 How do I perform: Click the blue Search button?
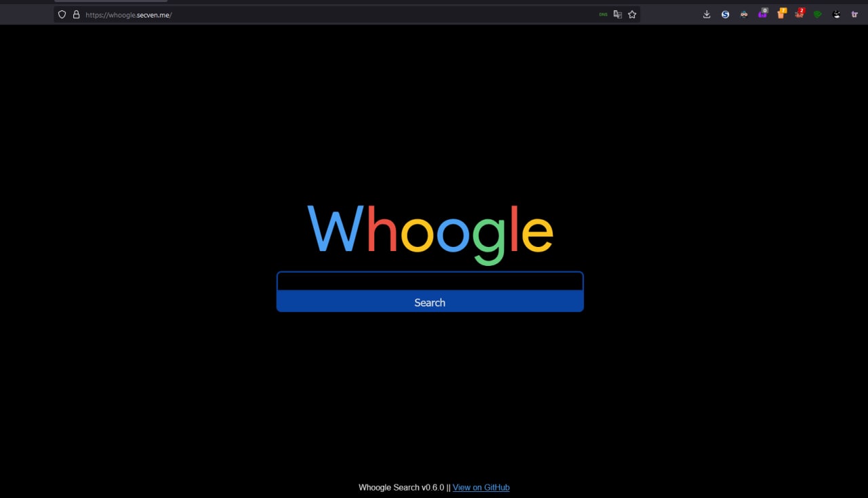pyautogui.click(x=430, y=302)
